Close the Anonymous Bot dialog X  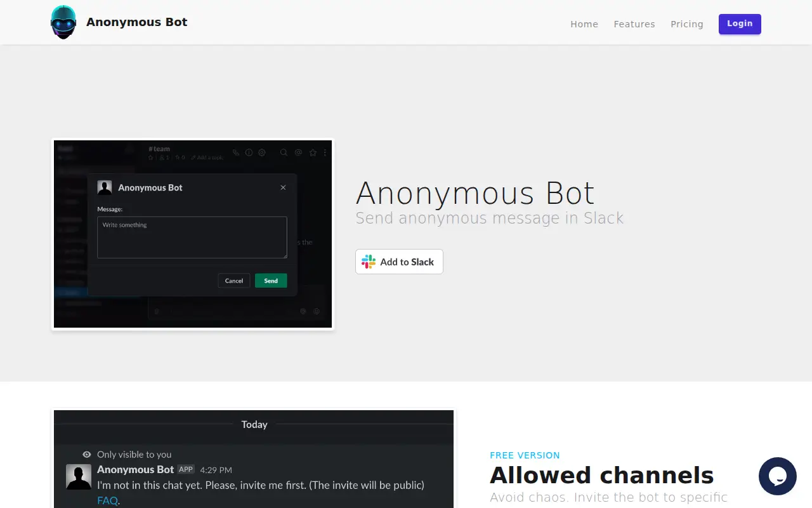(283, 187)
